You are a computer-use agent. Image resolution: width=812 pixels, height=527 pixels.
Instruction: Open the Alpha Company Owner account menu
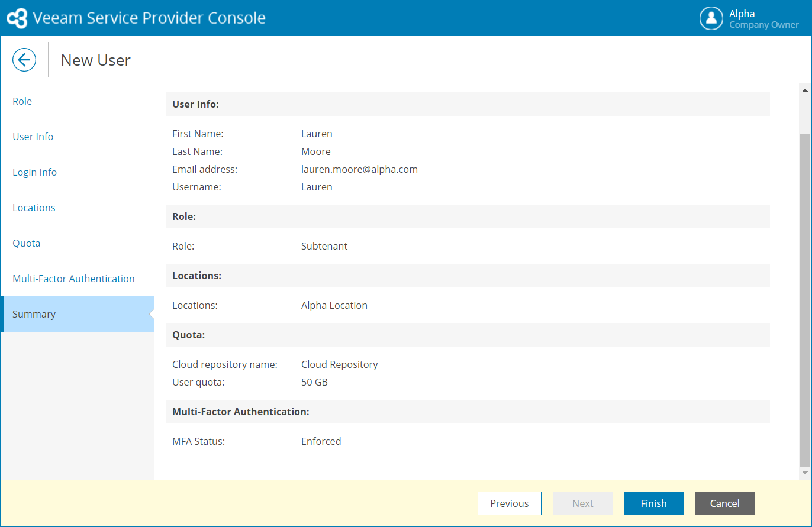pos(749,18)
